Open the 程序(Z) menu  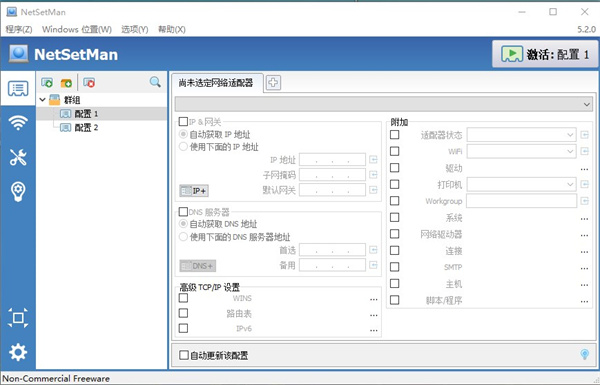(x=19, y=29)
